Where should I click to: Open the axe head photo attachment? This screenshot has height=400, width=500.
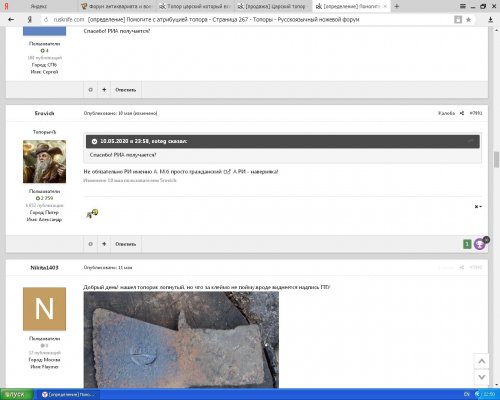pyautogui.click(x=181, y=340)
